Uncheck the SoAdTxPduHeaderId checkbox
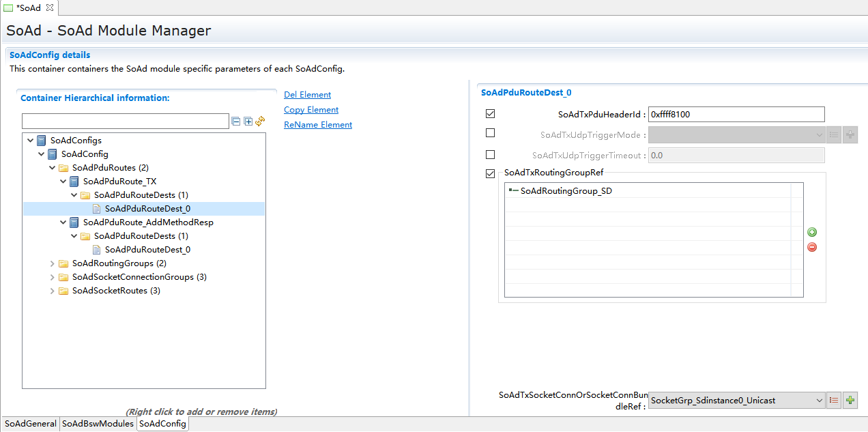868x432 pixels. pos(490,114)
